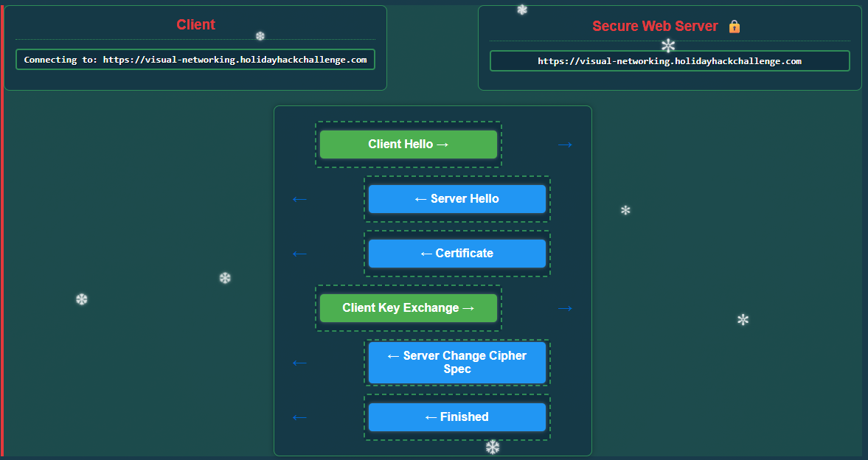The height and width of the screenshot is (460, 868).
Task: Click the Secure Web Server heading text
Action: coord(655,26)
